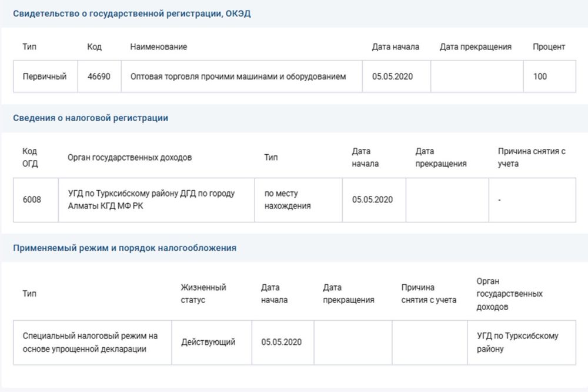Select "Специальный налоговый режим" type cell
The height and width of the screenshot is (392, 588).
click(91, 342)
